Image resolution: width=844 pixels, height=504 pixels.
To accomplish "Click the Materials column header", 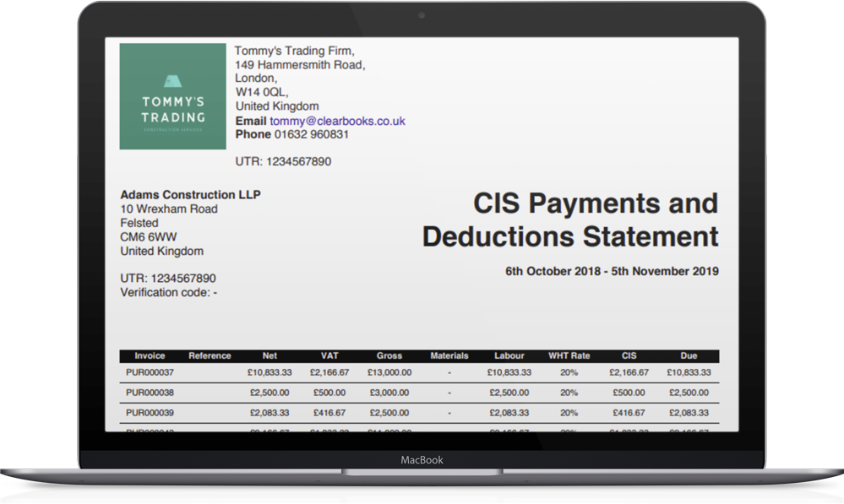I will click(x=449, y=355).
